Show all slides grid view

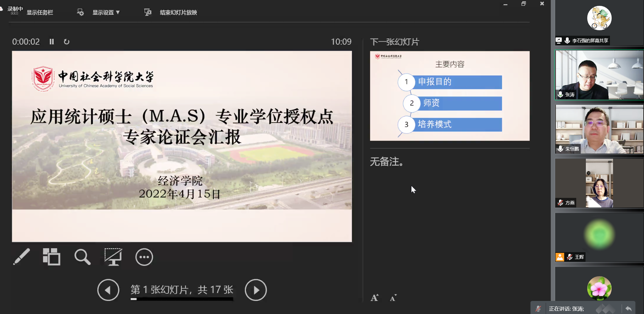tap(52, 257)
